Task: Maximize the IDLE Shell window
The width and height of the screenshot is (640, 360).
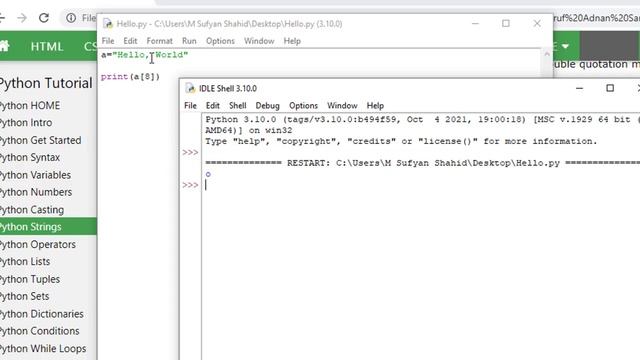Action: tap(610, 88)
